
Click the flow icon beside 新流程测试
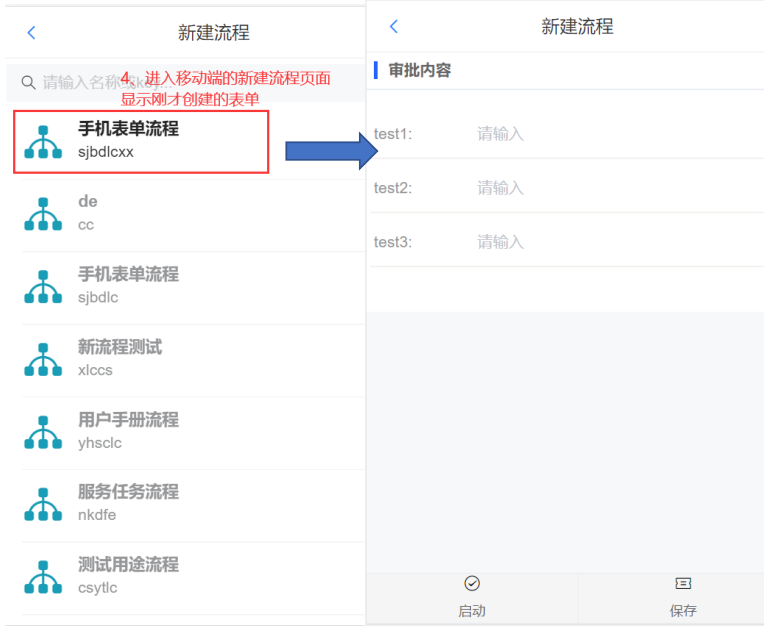[x=43, y=360]
